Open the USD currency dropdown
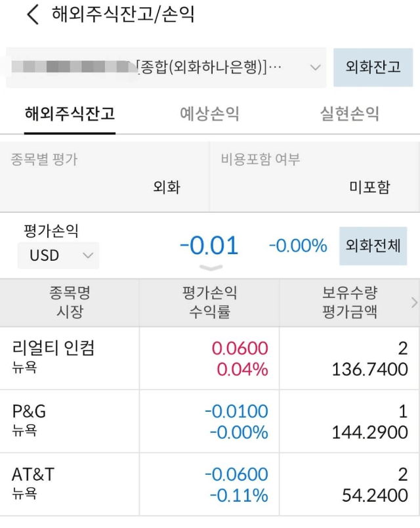The image size is (420, 528). pyautogui.click(x=58, y=255)
